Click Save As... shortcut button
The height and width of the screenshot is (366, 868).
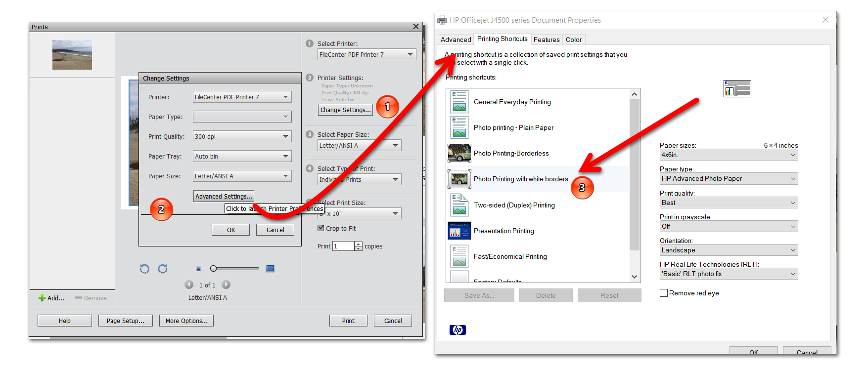479,295
